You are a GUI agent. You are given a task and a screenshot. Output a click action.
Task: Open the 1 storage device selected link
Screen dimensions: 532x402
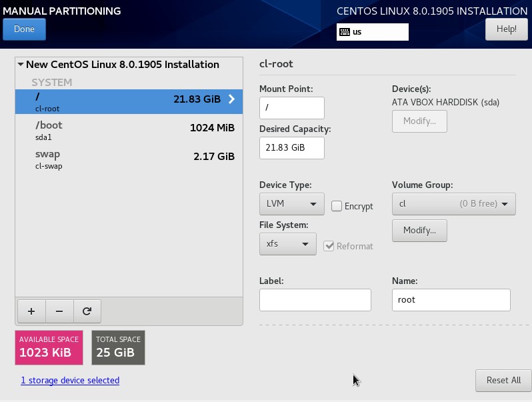[70, 380]
